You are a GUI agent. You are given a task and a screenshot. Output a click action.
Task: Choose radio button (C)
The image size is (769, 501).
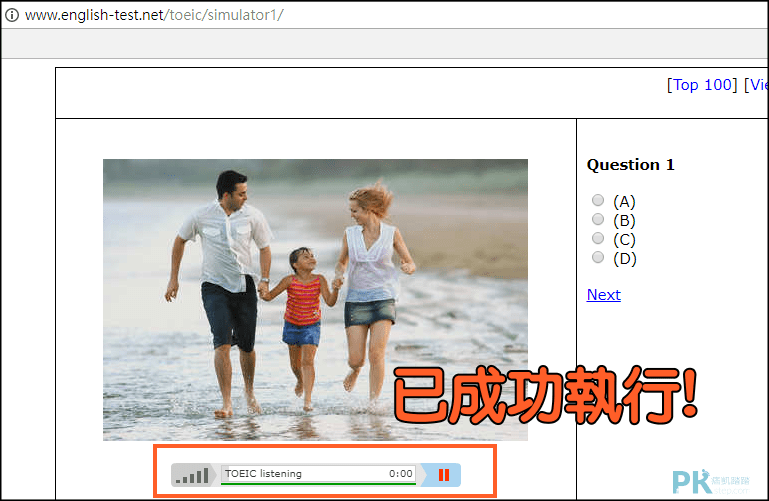point(597,238)
